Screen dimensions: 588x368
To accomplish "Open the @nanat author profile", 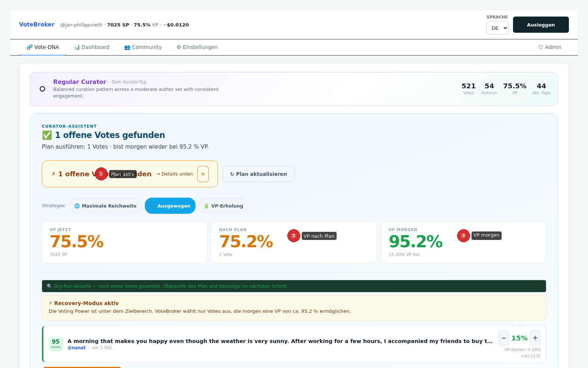I will pos(76,348).
